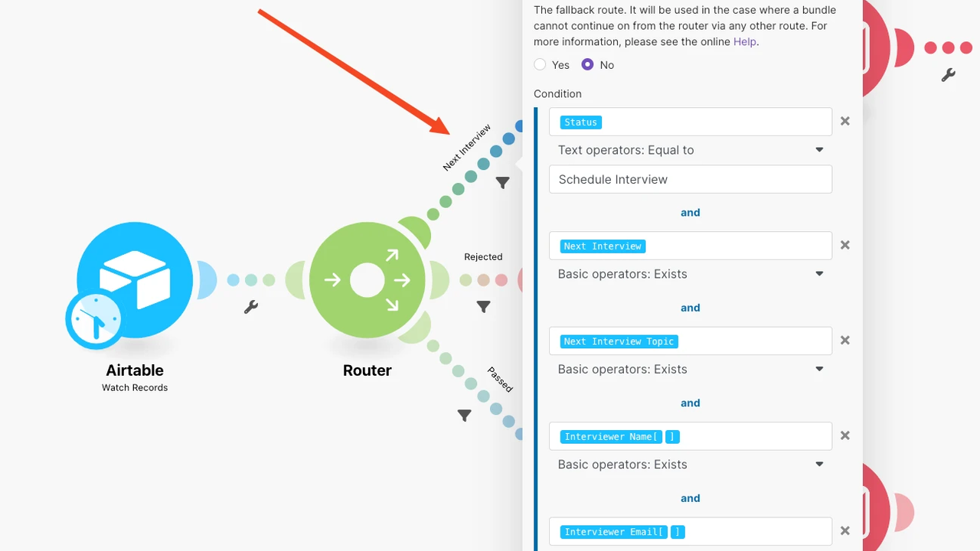Click the Airtable Watch Records module icon
Screen dimensions: 980x551
coord(135,279)
